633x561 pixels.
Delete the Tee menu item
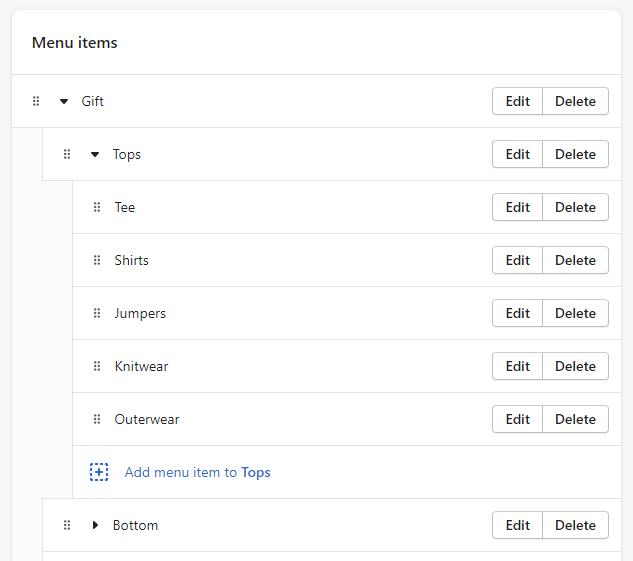point(575,207)
